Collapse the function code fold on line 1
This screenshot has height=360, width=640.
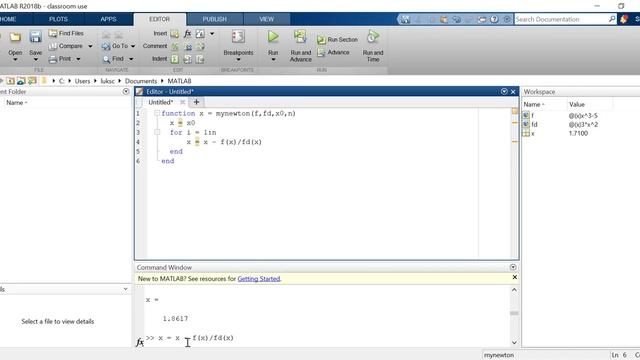(x=157, y=113)
